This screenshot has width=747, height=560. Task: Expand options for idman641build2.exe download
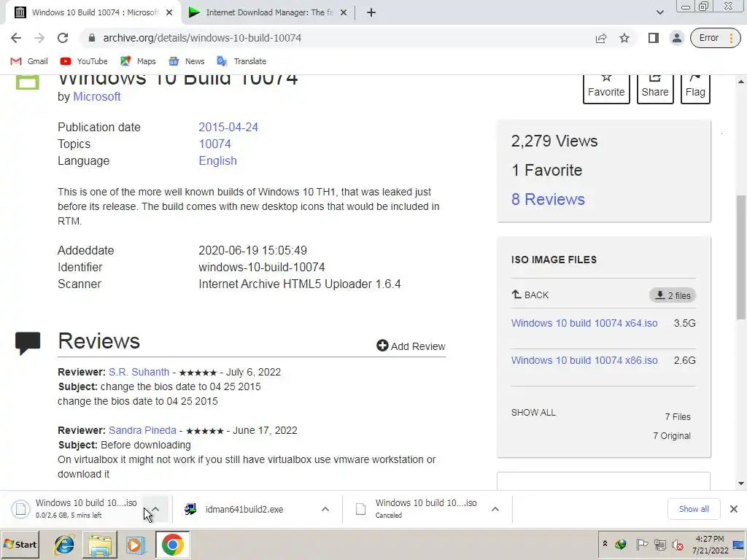point(325,509)
